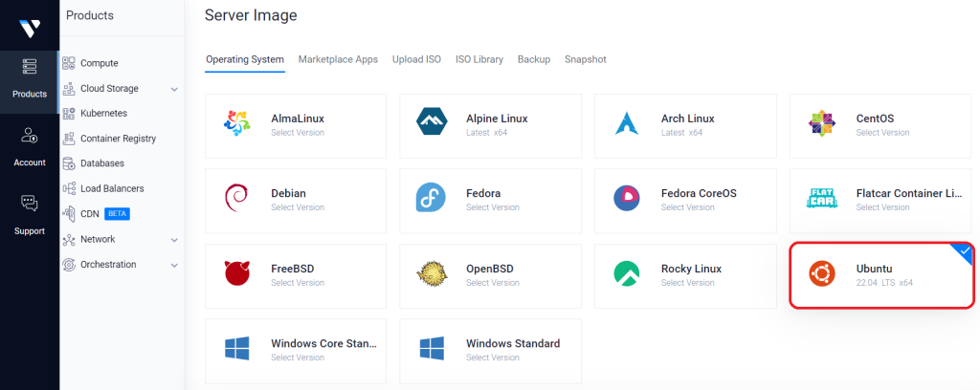Expand the Orchestration submenu chevron

click(174, 265)
